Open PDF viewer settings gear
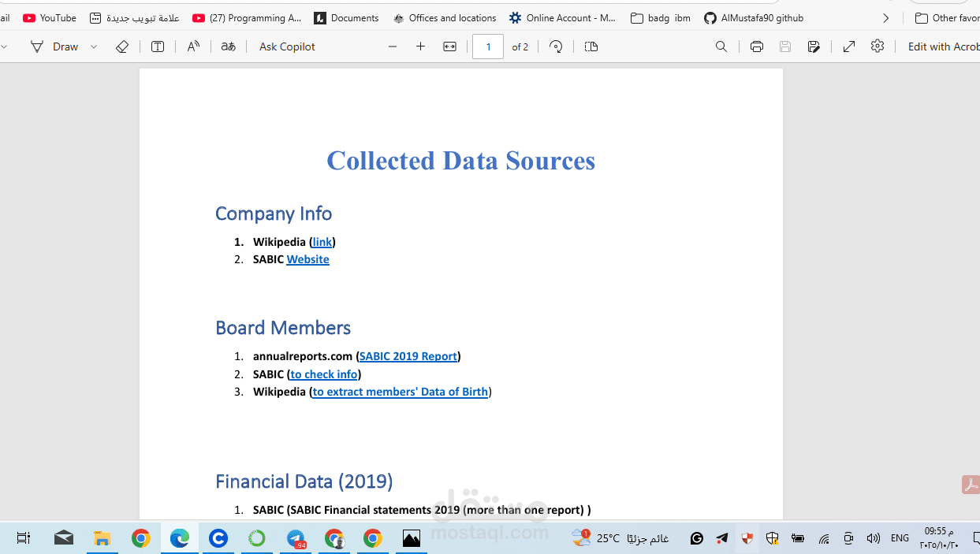 [878, 46]
